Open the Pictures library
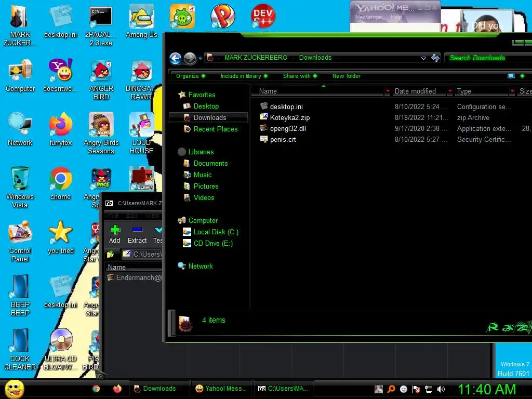 [x=206, y=187]
